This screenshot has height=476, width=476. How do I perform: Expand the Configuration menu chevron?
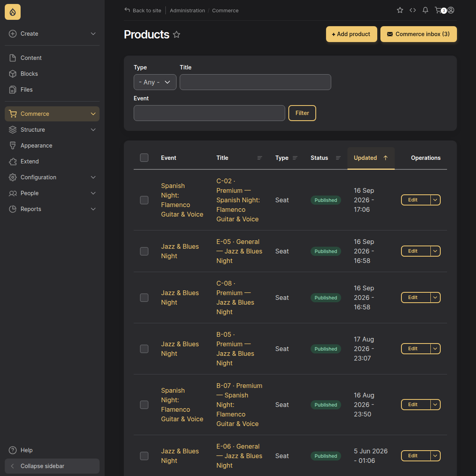(93, 177)
